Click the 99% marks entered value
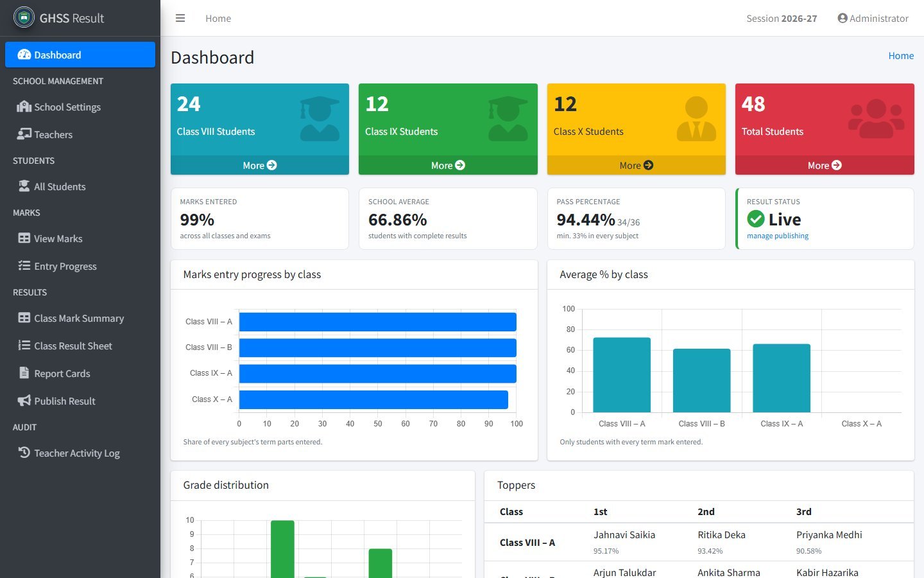Image resolution: width=924 pixels, height=578 pixels. pyautogui.click(x=197, y=220)
